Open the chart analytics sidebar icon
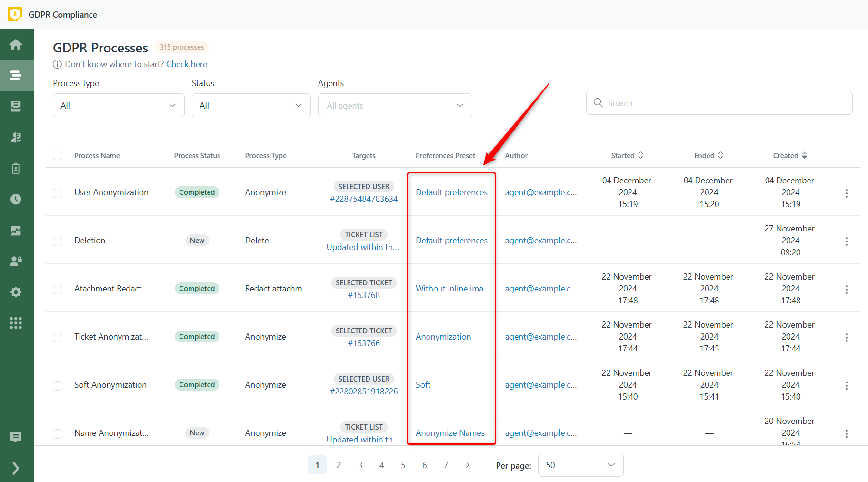The height and width of the screenshot is (482, 868). pos(16,231)
